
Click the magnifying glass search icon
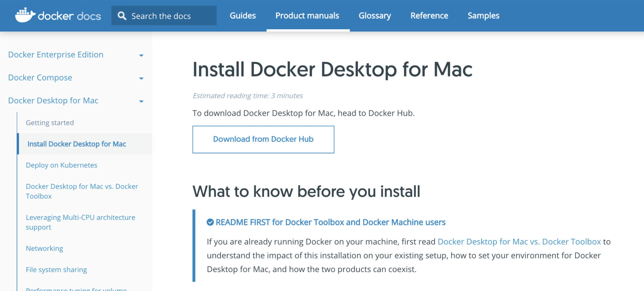coord(122,16)
